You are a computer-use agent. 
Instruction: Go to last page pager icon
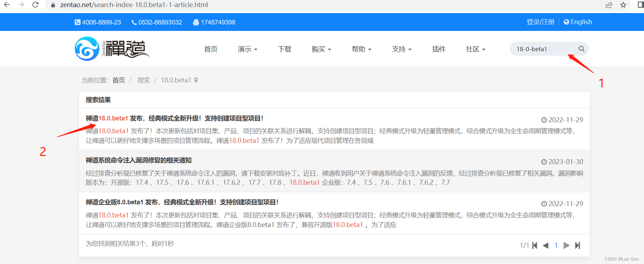point(578,245)
